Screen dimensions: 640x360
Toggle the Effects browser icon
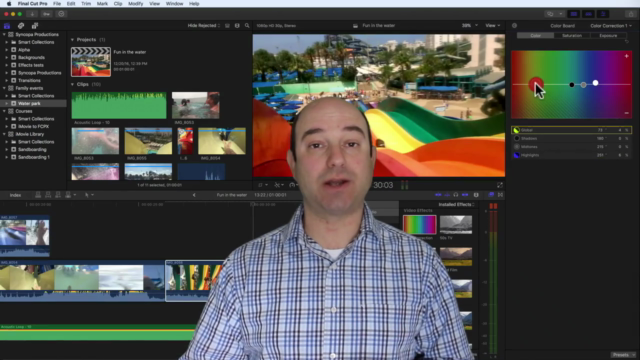tap(491, 195)
